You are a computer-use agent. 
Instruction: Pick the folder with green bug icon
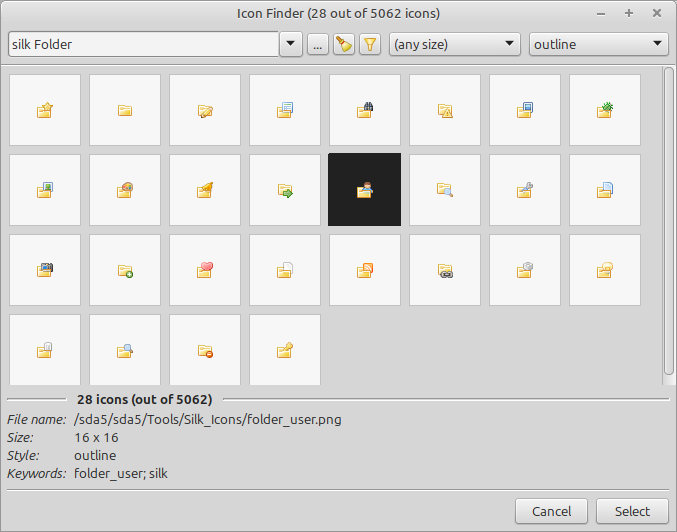point(605,110)
